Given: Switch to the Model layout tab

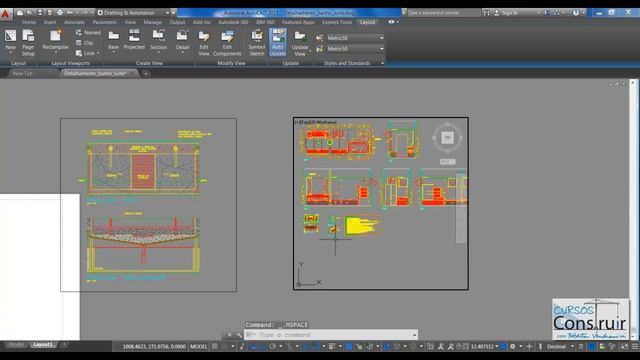Looking at the screenshot, I should (16, 345).
